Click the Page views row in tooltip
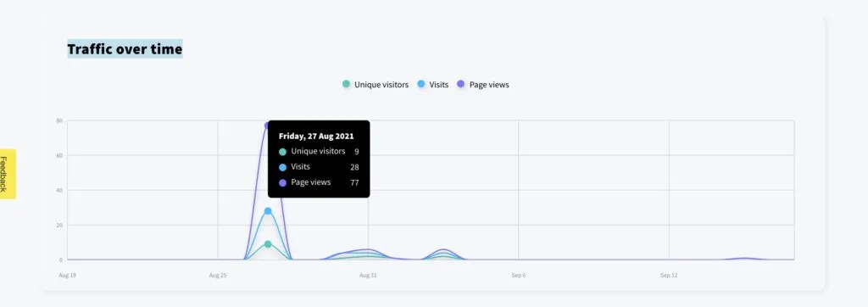Screen dimensions: 868x307 319,182
